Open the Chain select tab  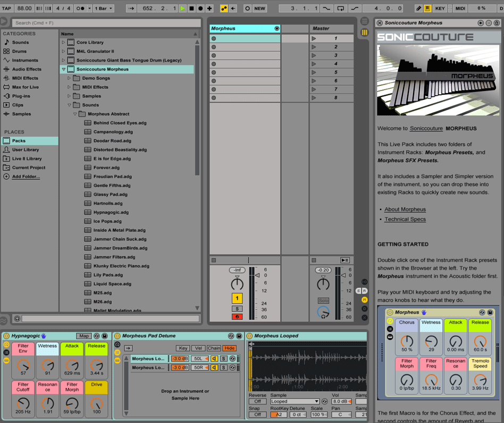(x=214, y=348)
